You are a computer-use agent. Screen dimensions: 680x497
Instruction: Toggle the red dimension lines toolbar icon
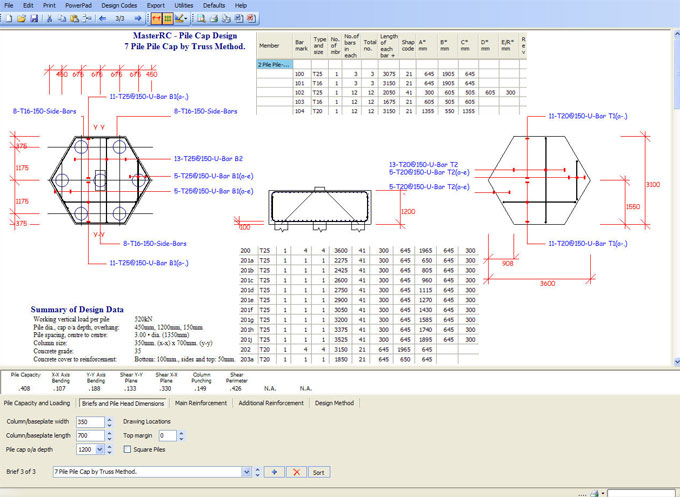(x=157, y=19)
